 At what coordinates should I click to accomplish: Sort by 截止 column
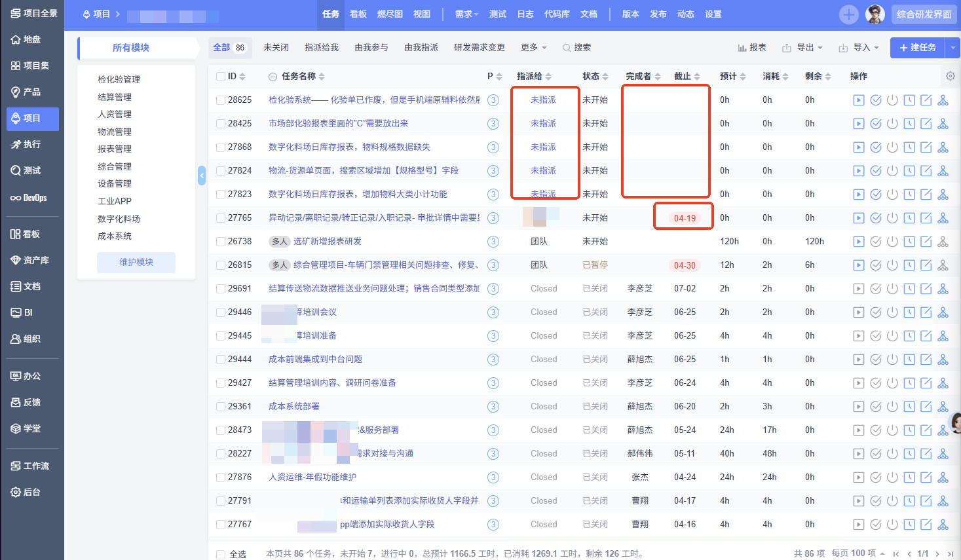coord(687,77)
